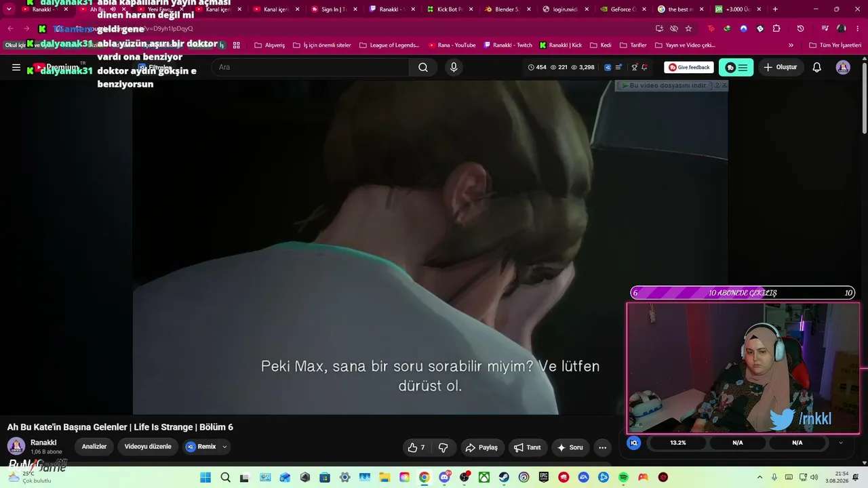Click the Videoyu düzenle button
This screenshot has height=488, width=868.
[148, 447]
